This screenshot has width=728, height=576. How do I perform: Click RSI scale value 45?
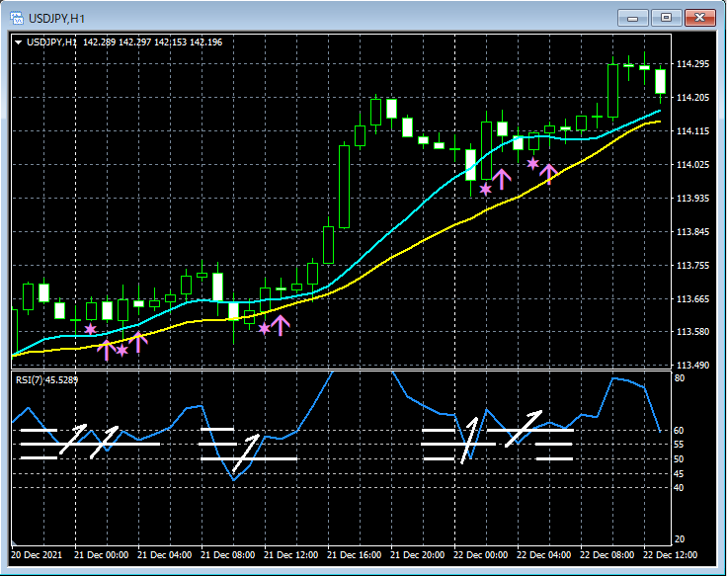point(679,474)
